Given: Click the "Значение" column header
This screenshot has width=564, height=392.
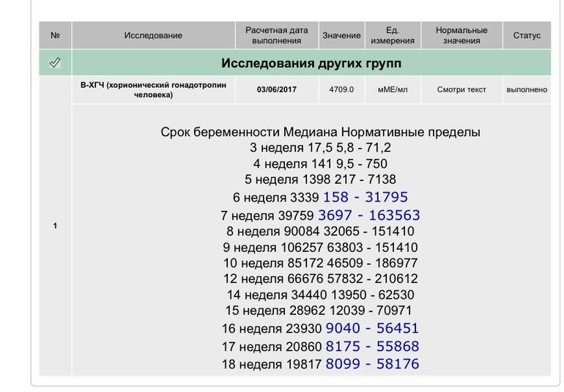Looking at the screenshot, I should tap(341, 35).
